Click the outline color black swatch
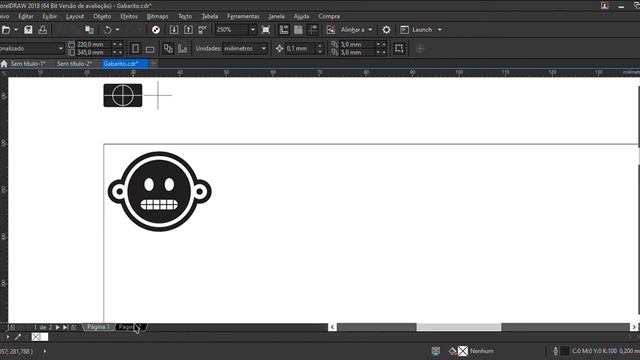 [x=564, y=351]
